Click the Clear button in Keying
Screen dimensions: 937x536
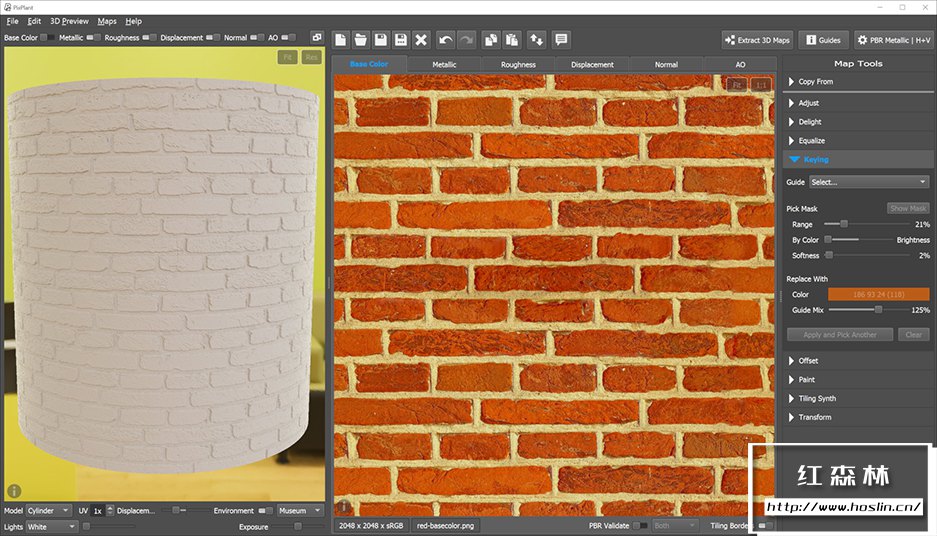(x=913, y=335)
